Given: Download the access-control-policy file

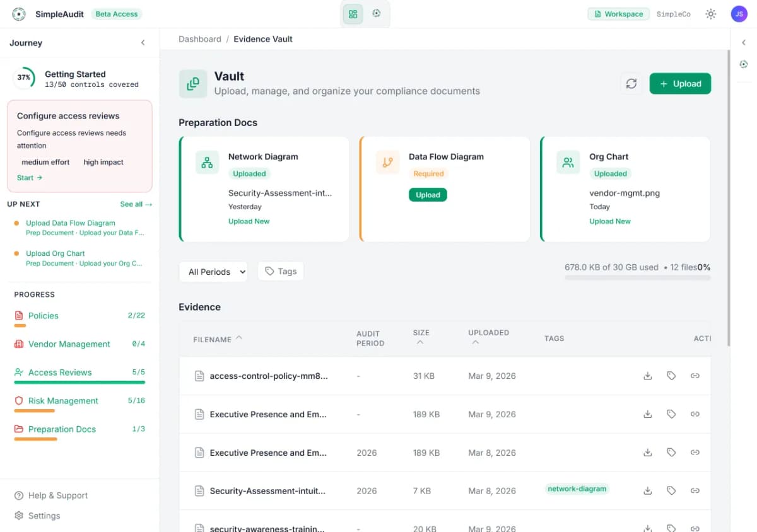Looking at the screenshot, I should pyautogui.click(x=647, y=376).
